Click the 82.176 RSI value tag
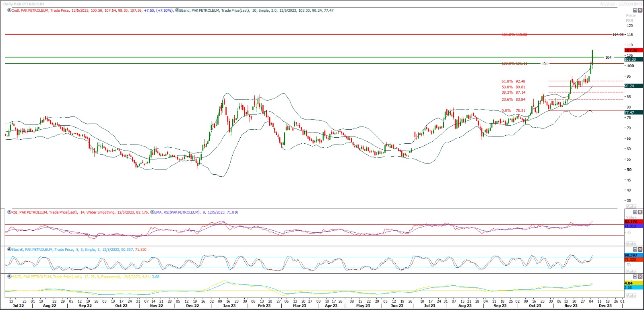644x310 pixels. click(x=634, y=222)
